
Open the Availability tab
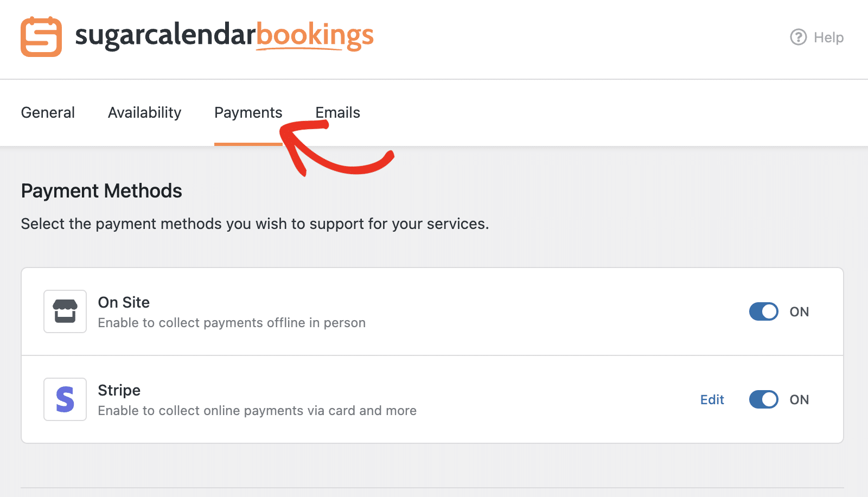[144, 112]
